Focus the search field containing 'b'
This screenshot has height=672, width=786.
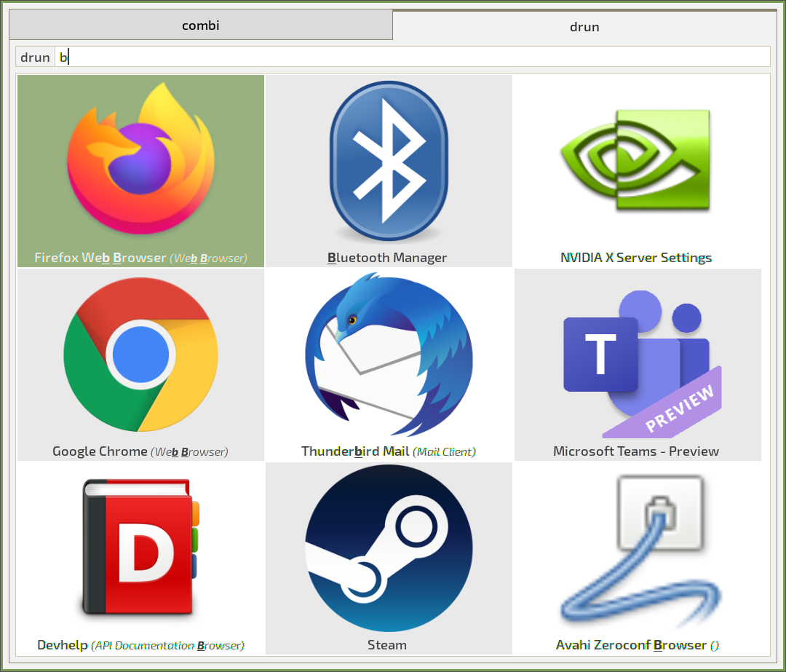coord(411,57)
